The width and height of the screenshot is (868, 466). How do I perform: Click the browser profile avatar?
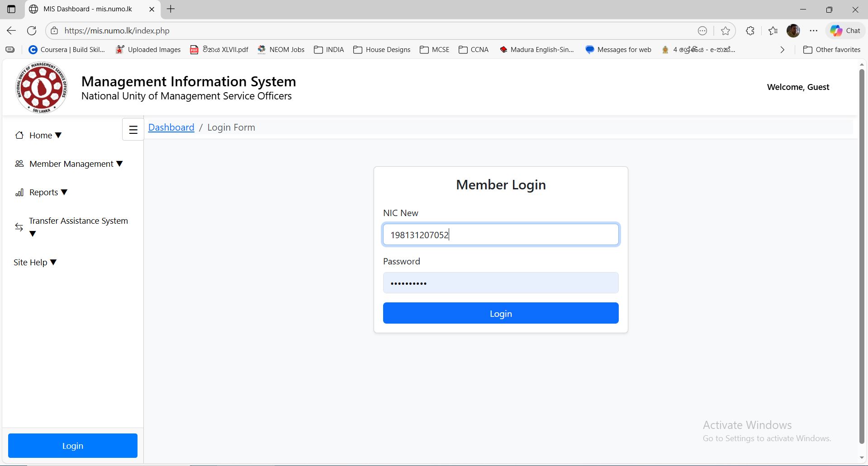click(793, 30)
